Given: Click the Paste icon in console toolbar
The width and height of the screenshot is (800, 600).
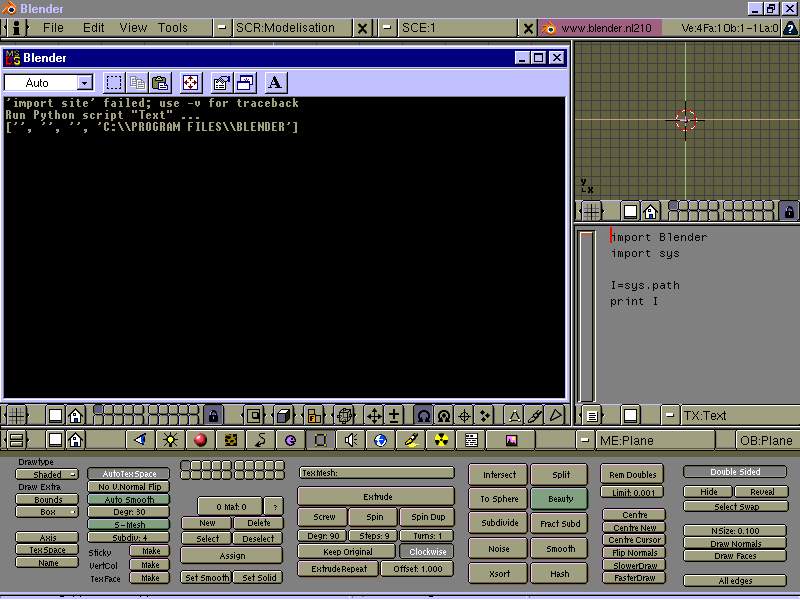Looking at the screenshot, I should tap(160, 83).
